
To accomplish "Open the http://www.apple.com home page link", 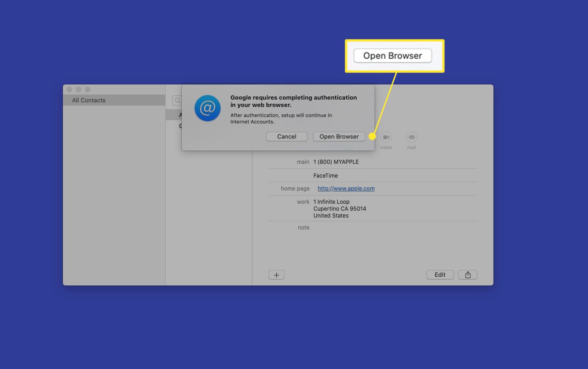I will (346, 188).
